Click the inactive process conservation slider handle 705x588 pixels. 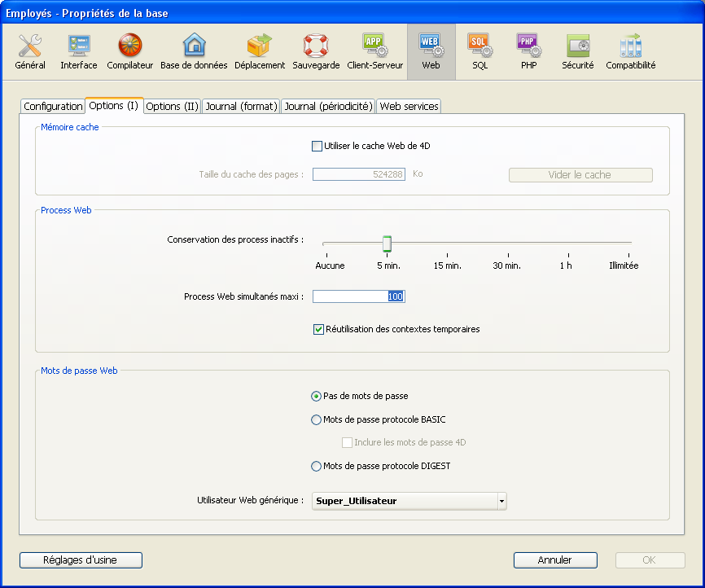tap(388, 244)
